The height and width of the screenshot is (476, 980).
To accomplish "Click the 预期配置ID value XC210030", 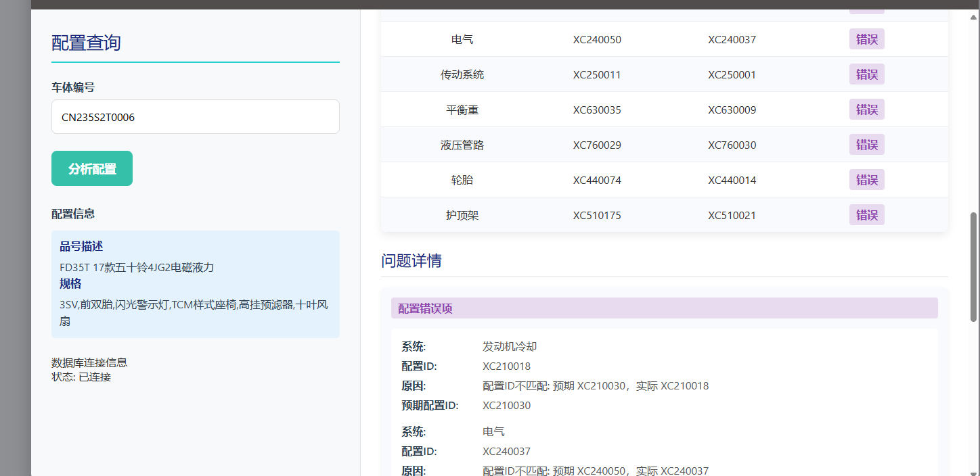I will click(506, 406).
